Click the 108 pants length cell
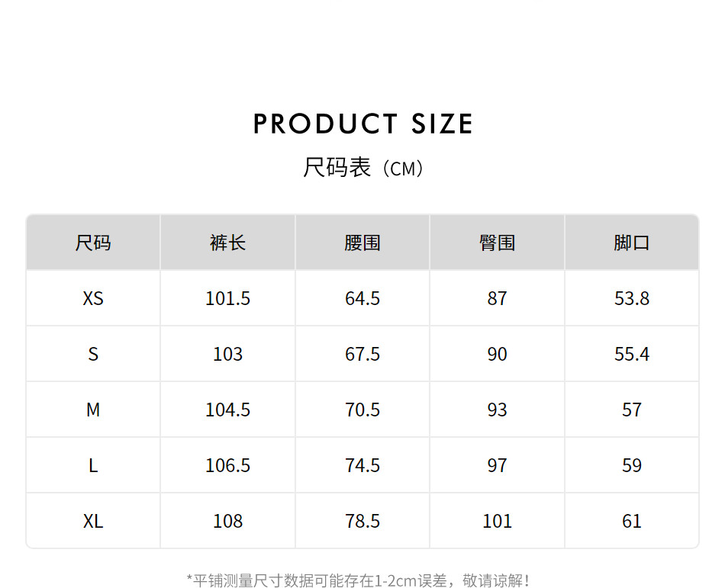This screenshot has height=588, width=725. point(227,521)
